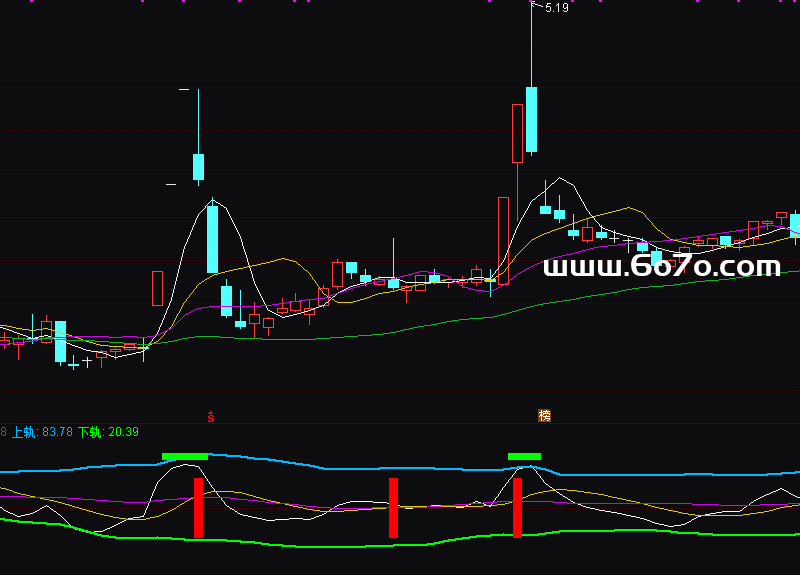This screenshot has width=800, height=575.
Task: Click the small cyan candle atop first spike
Action: 198,166
